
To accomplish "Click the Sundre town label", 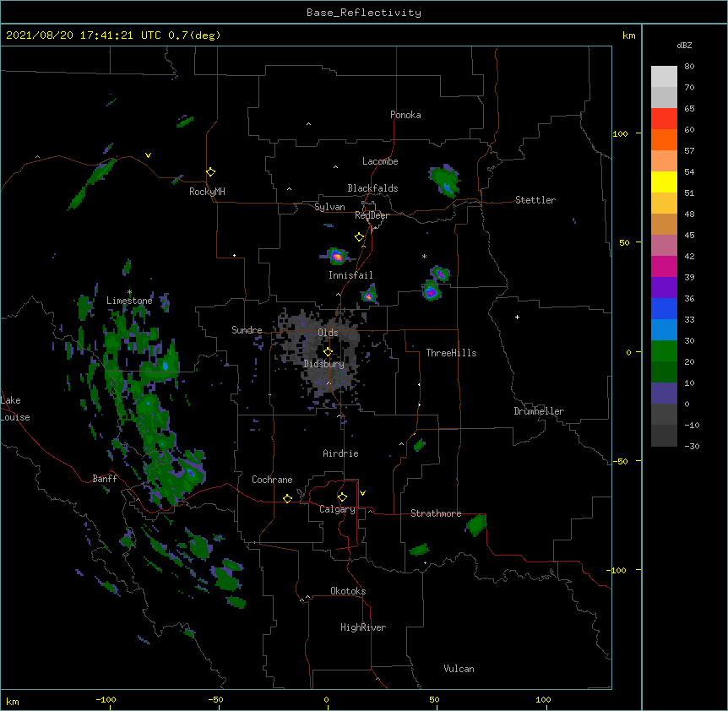I will [247, 330].
